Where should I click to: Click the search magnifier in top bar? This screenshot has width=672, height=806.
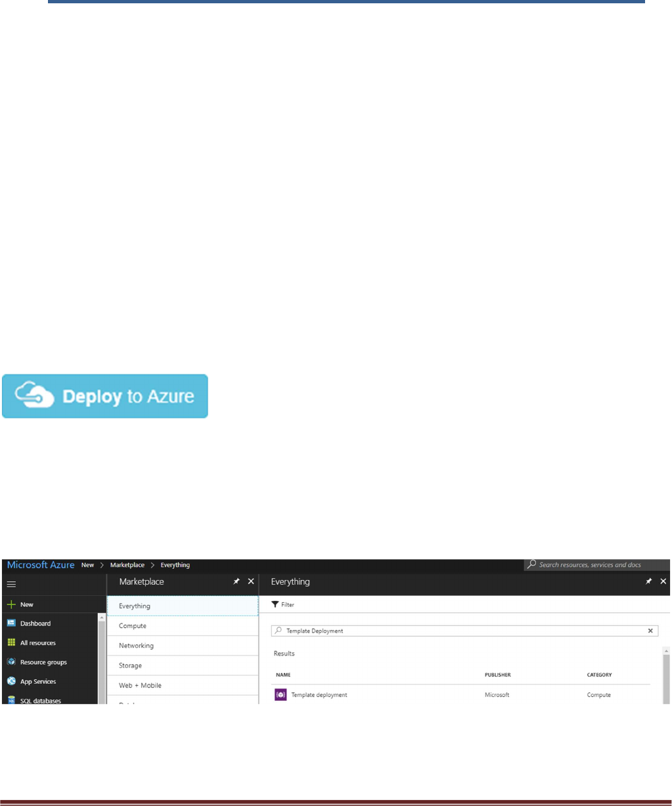(x=532, y=564)
